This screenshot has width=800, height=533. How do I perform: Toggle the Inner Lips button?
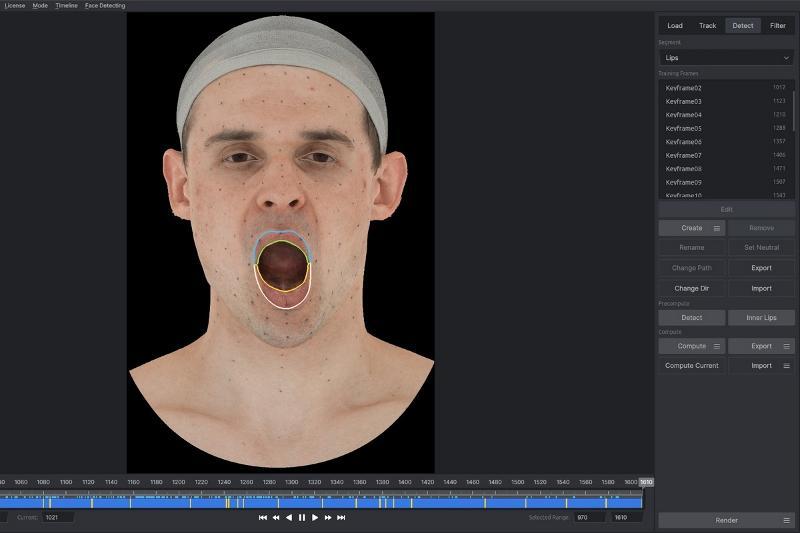[761, 318]
